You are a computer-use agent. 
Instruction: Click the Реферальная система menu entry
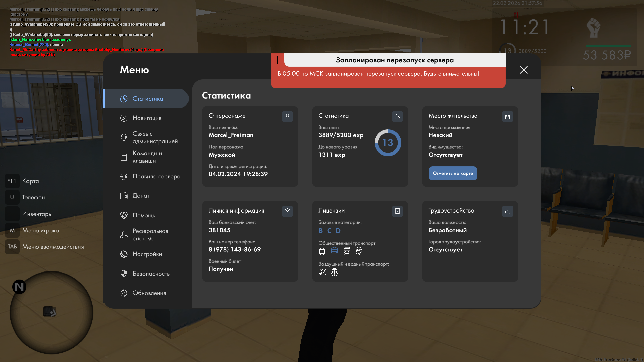[150, 235]
